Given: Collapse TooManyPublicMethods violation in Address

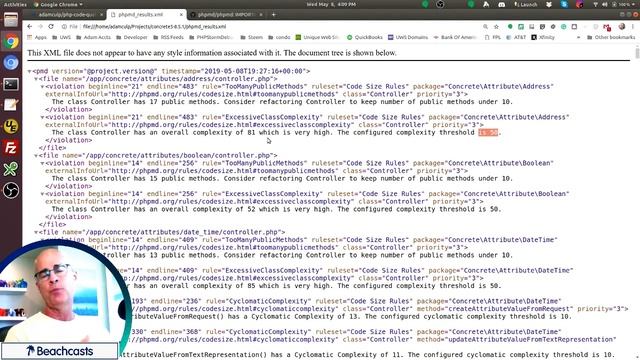Looking at the screenshot, I should point(42,87).
